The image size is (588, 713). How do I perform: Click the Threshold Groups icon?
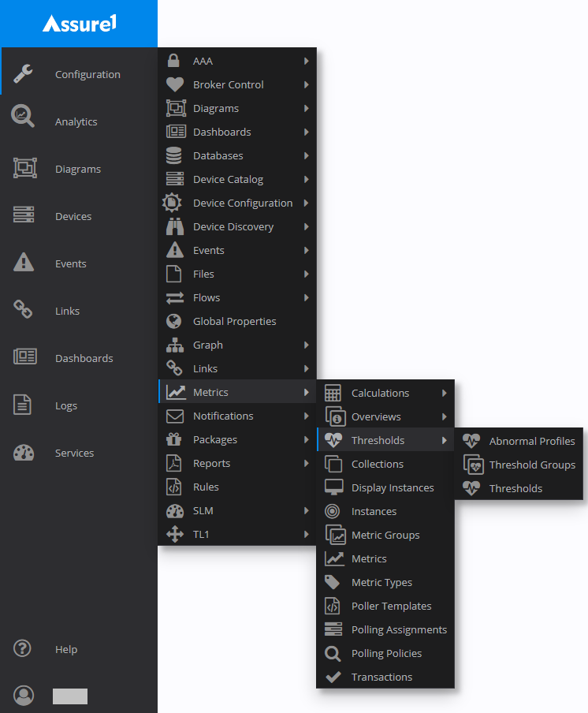[473, 465]
